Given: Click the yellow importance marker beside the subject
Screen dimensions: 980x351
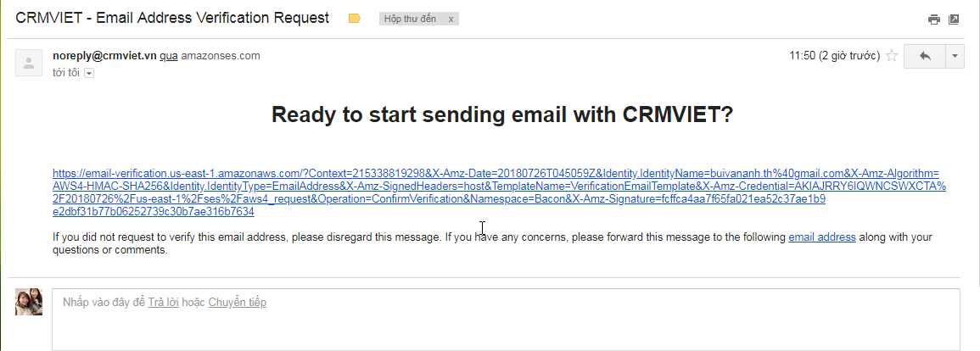Looking at the screenshot, I should tap(355, 19).
